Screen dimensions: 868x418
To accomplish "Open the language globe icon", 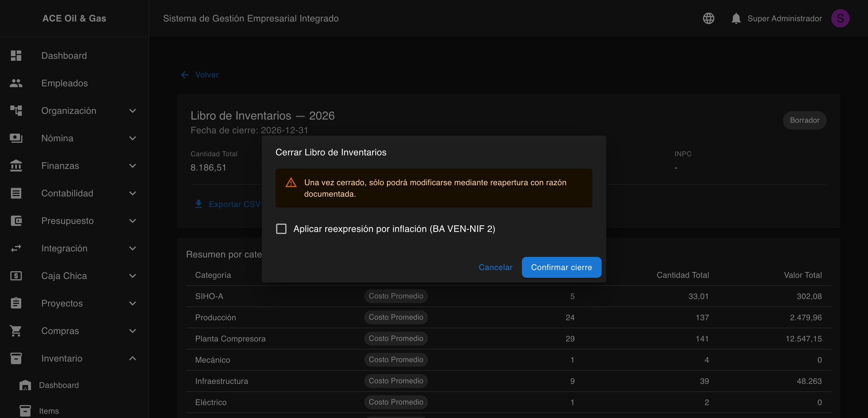I will [x=708, y=18].
